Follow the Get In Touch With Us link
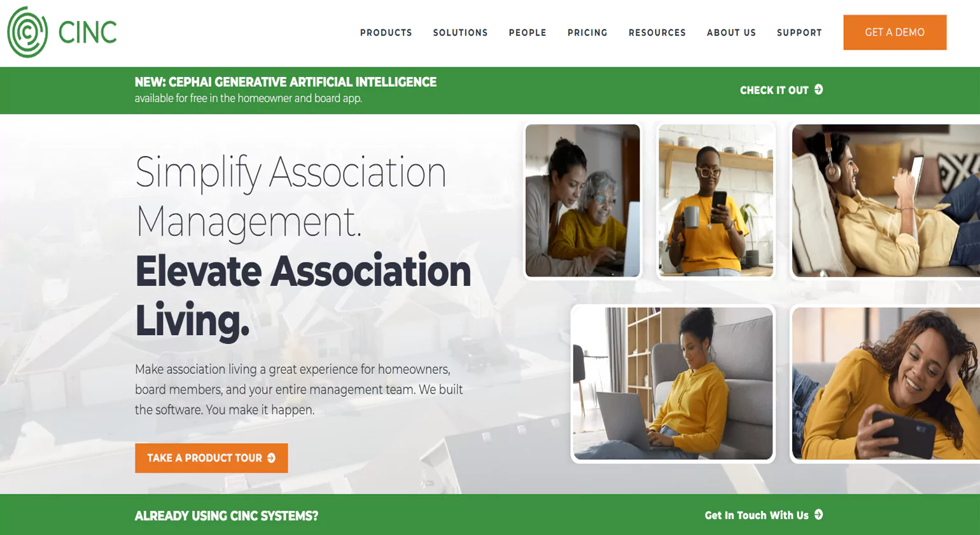 [764, 515]
